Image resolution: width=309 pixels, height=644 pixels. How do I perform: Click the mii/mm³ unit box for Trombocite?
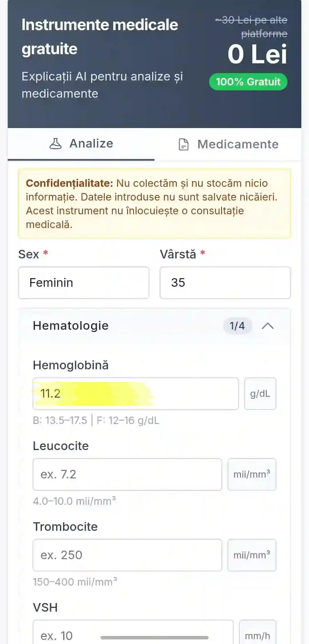[252, 555]
